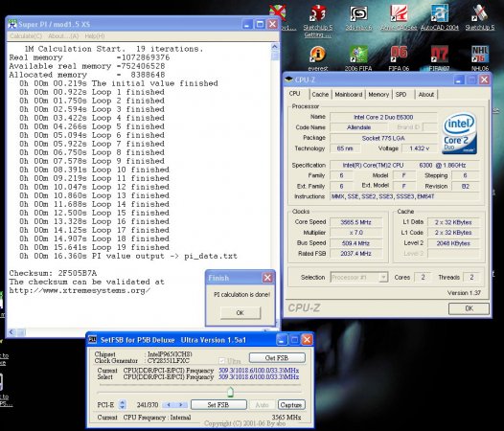Screen dimensions: 504x431
Task: Click the Instructions value MMX, SSE, SSE2 list
Action: [405, 196]
